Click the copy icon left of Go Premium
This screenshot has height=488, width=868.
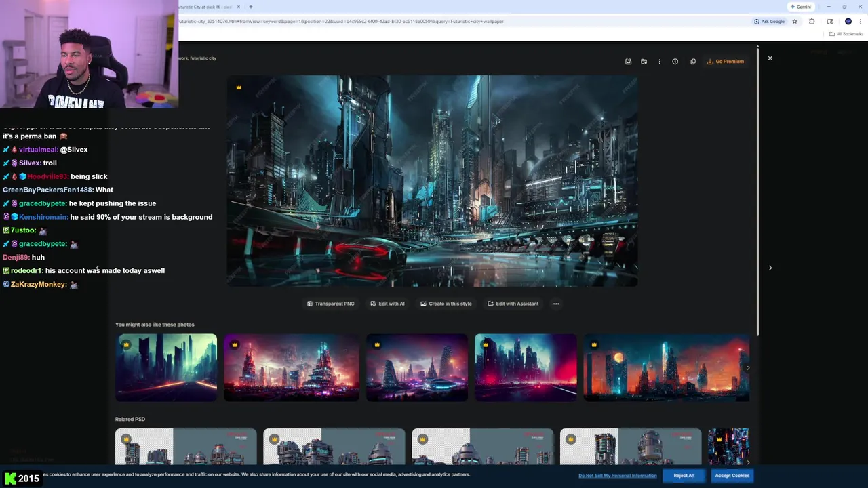pyautogui.click(x=692, y=62)
